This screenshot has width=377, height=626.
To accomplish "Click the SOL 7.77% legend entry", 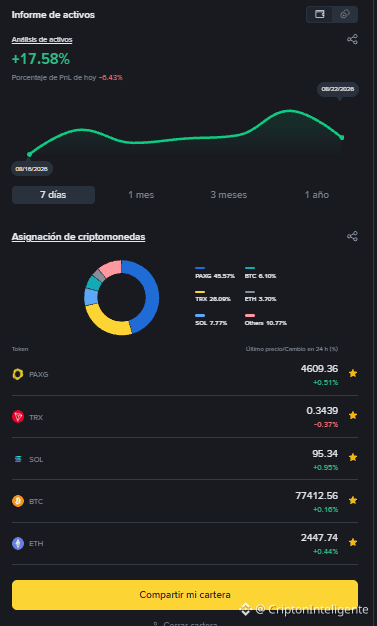I will click(x=211, y=319).
